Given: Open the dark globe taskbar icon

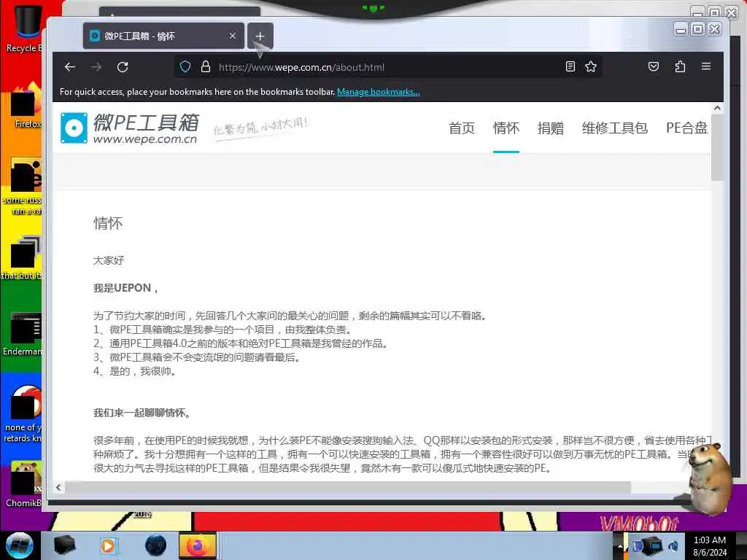Looking at the screenshot, I should click(156, 545).
